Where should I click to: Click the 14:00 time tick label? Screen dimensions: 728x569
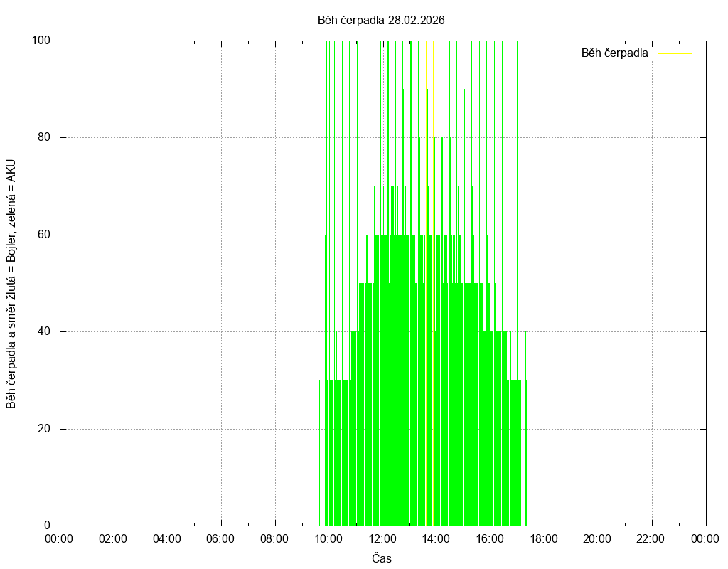coord(436,538)
